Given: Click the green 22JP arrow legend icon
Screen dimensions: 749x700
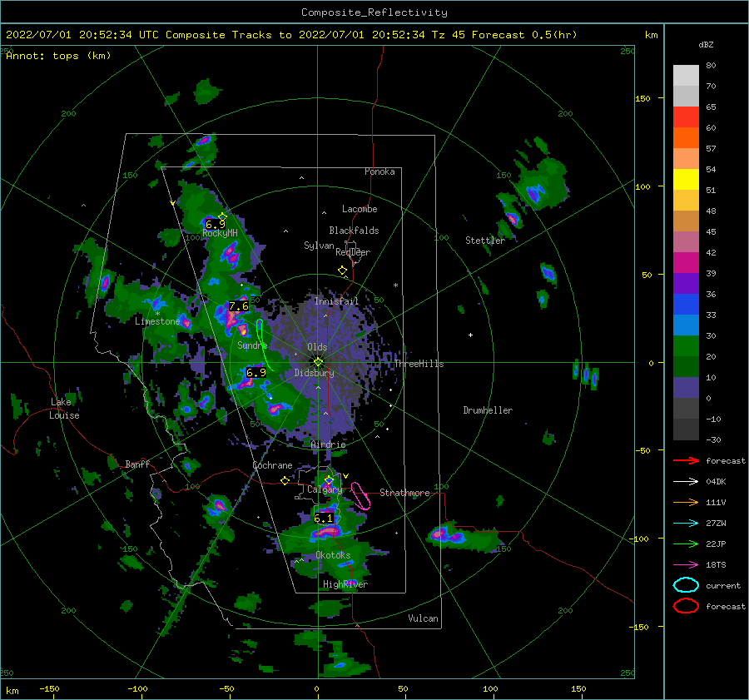Looking at the screenshot, I should pyautogui.click(x=686, y=544).
